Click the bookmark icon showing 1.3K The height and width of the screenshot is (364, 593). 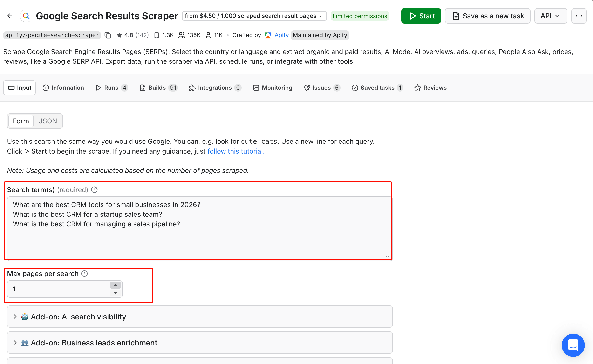[x=157, y=35]
